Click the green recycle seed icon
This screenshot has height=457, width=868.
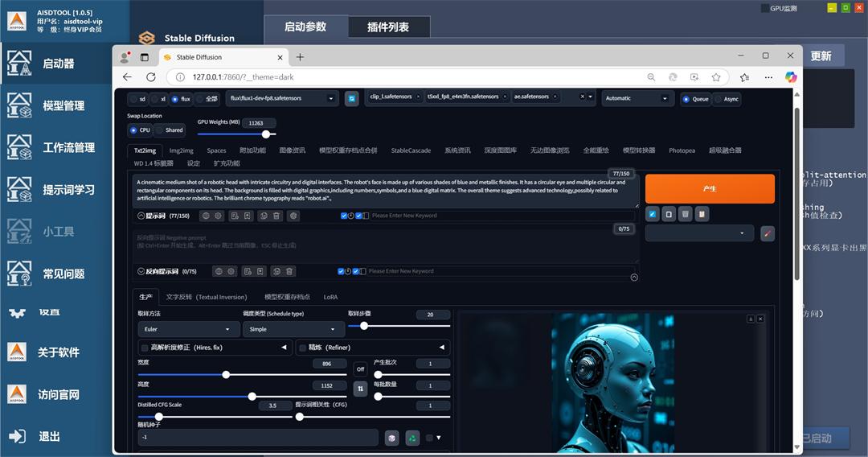click(411, 437)
